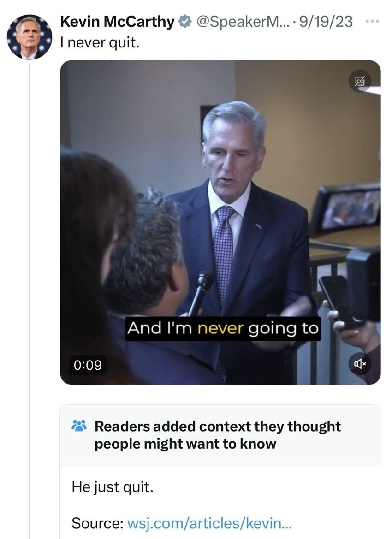
Task: Click the blue verified checkmark badge
Action: pos(185,22)
